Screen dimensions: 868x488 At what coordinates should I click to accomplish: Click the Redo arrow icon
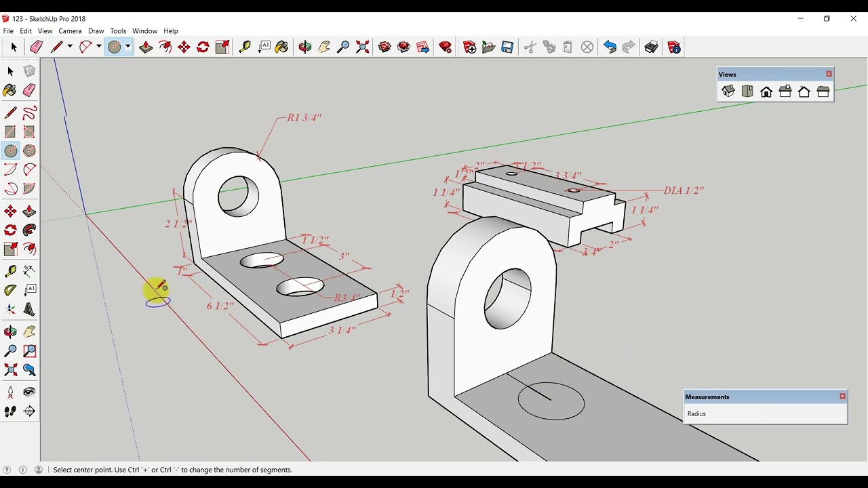tap(629, 47)
